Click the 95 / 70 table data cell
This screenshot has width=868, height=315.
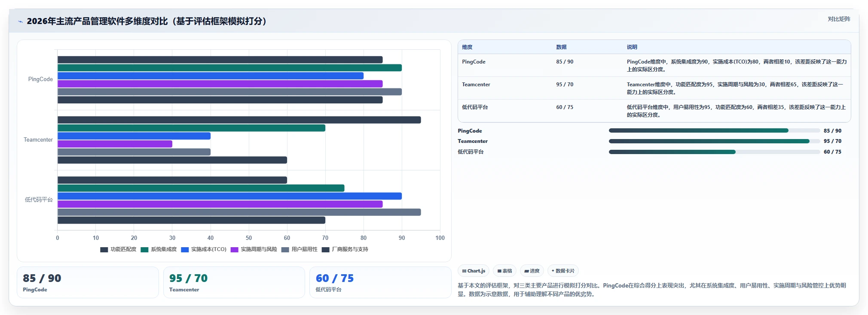(x=565, y=85)
